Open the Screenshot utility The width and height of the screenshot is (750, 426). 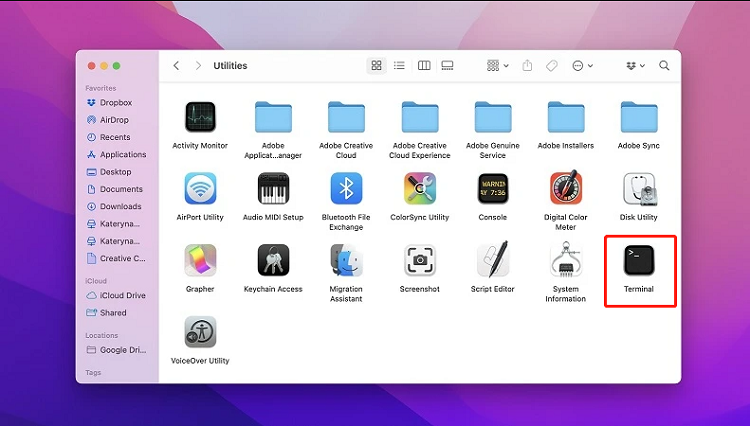pos(419,260)
